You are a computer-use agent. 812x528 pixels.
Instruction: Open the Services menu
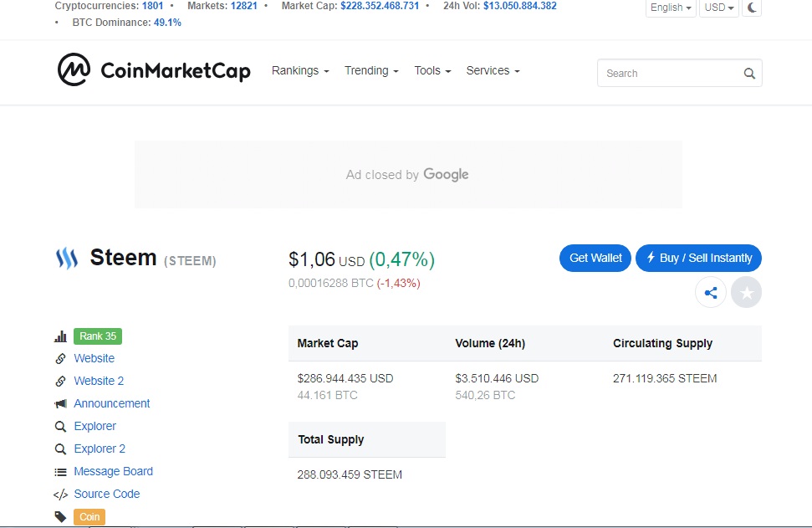(493, 71)
